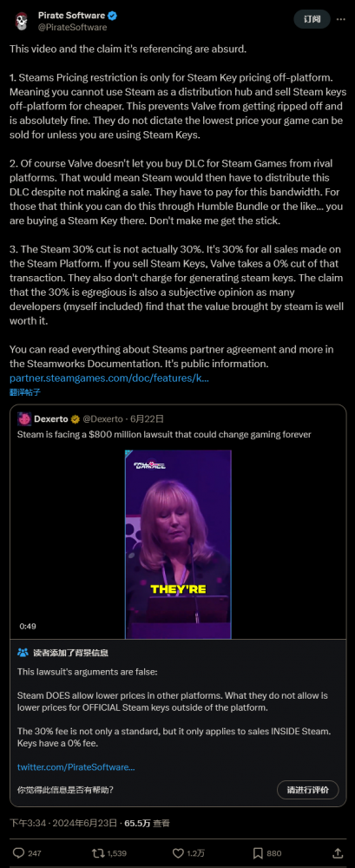Translate the post via 翻译帖子
This screenshot has width=355, height=868.
click(x=25, y=392)
